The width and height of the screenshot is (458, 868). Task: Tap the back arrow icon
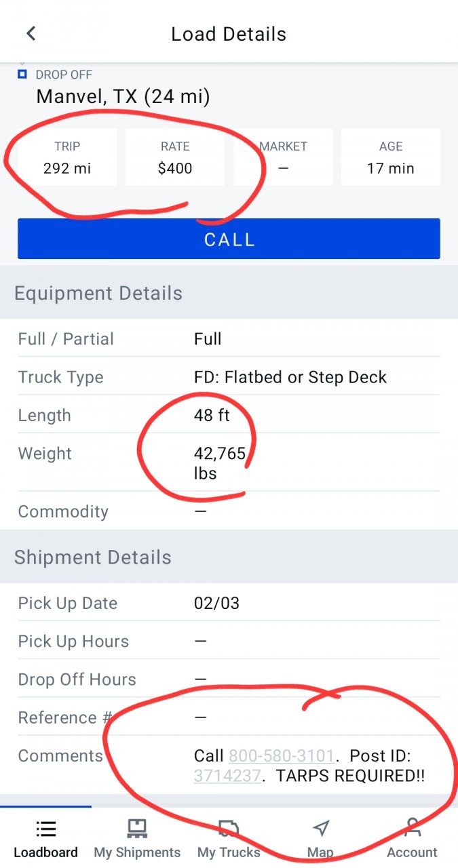click(x=31, y=33)
